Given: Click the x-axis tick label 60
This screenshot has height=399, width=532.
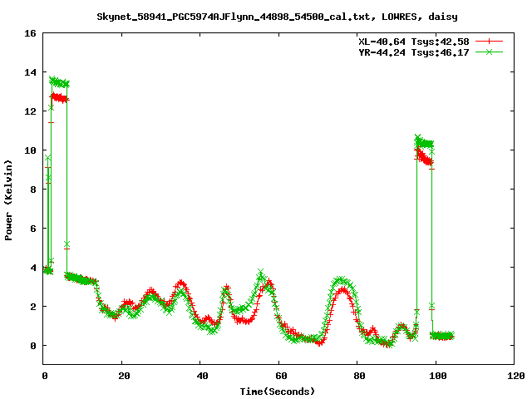Looking at the screenshot, I should pyautogui.click(x=281, y=376).
